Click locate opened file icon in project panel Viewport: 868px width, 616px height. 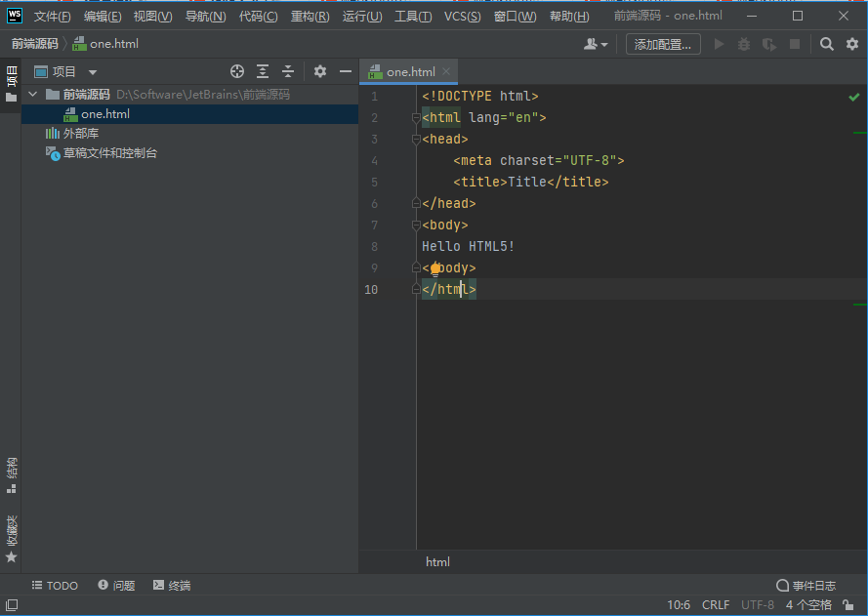[x=236, y=71]
